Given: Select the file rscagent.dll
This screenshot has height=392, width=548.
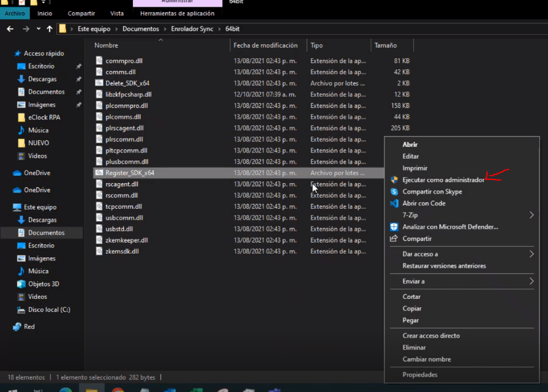Looking at the screenshot, I should click(122, 184).
